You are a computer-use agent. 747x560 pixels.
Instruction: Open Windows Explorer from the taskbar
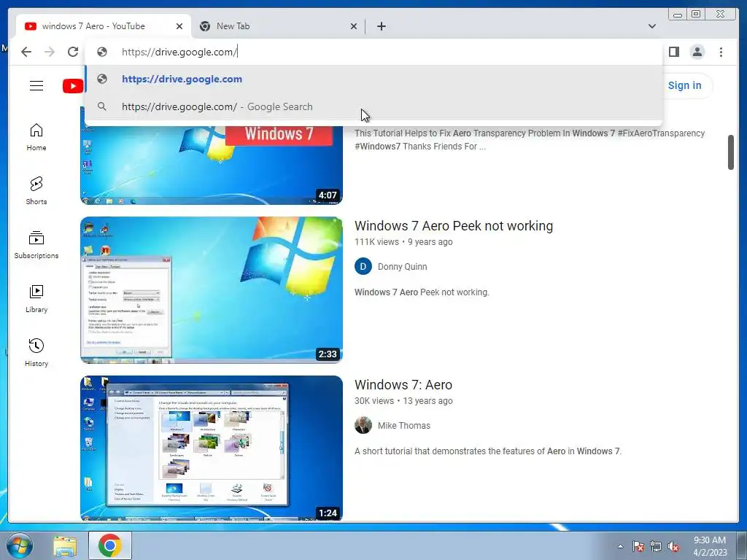[65, 546]
